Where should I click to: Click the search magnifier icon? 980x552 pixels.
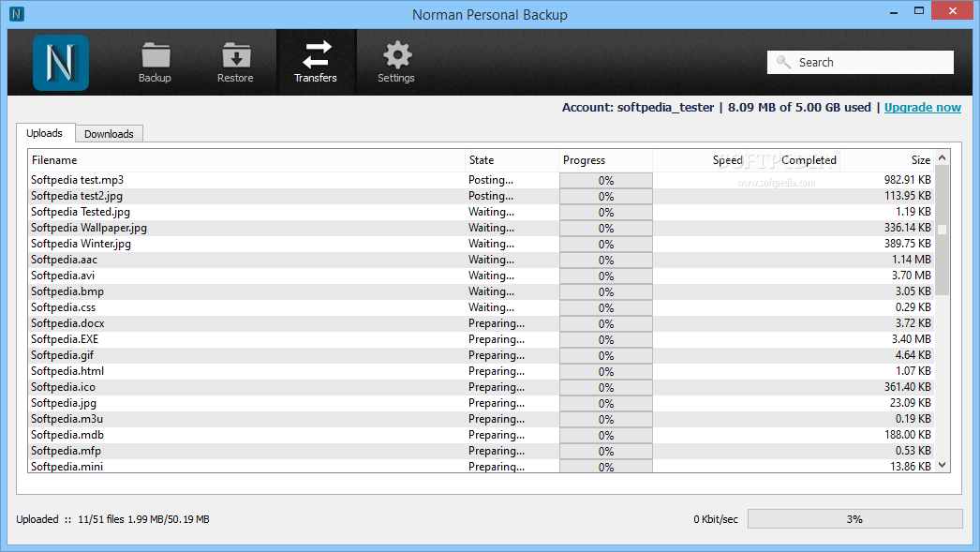(783, 62)
